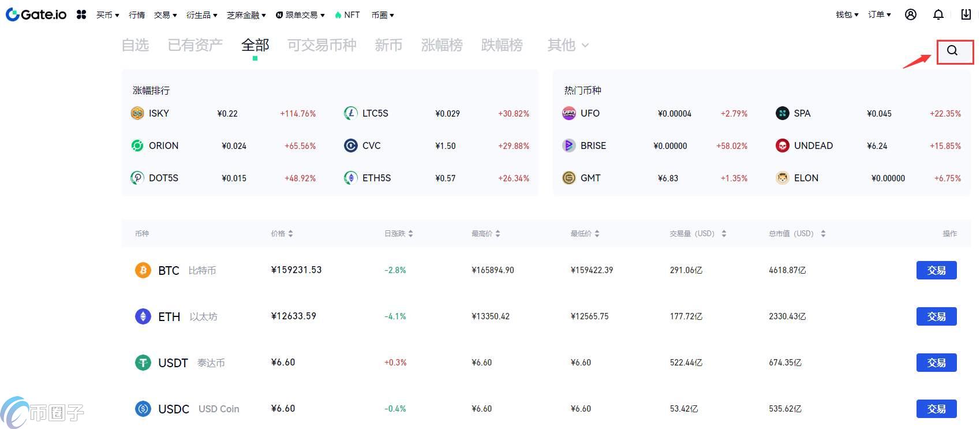Click the SPA coin icon

coord(783,113)
